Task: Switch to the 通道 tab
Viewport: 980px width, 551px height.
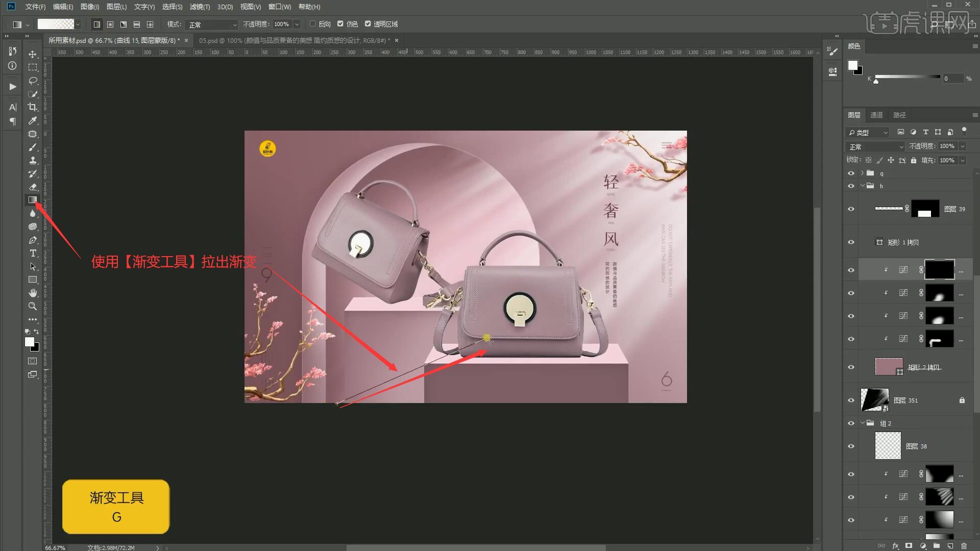Action: [876, 115]
